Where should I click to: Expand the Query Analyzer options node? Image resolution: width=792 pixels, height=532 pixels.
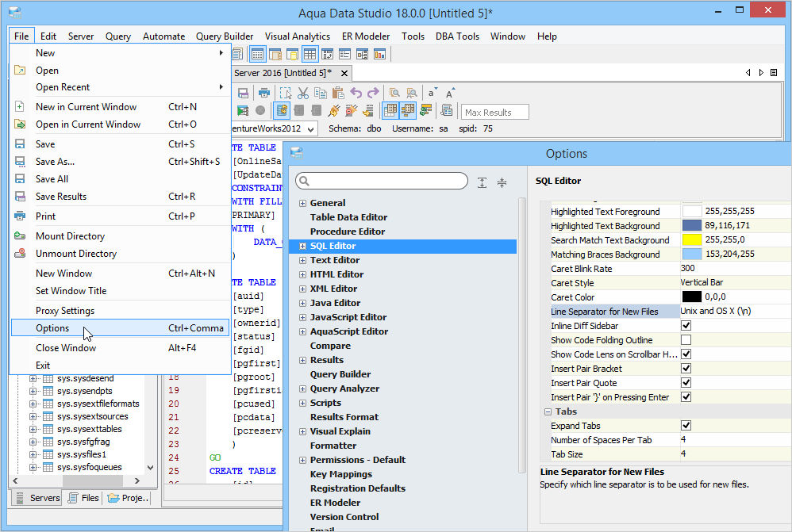[302, 388]
